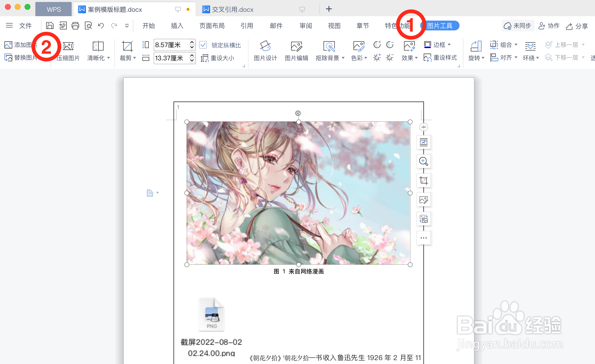Click the collapse minus circle beside image
The height and width of the screenshot is (364, 595).
click(x=424, y=127)
